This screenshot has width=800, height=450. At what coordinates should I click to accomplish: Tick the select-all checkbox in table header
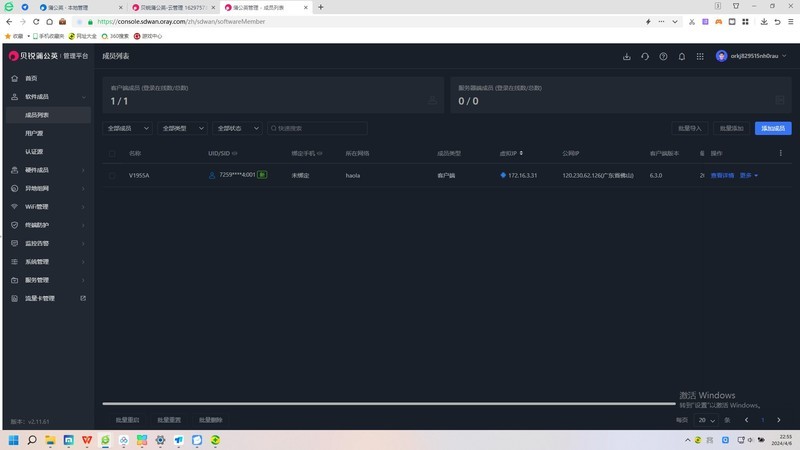point(112,154)
